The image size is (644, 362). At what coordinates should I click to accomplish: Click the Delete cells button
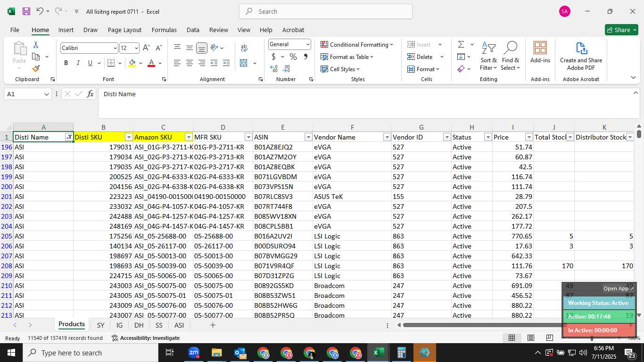click(x=420, y=57)
